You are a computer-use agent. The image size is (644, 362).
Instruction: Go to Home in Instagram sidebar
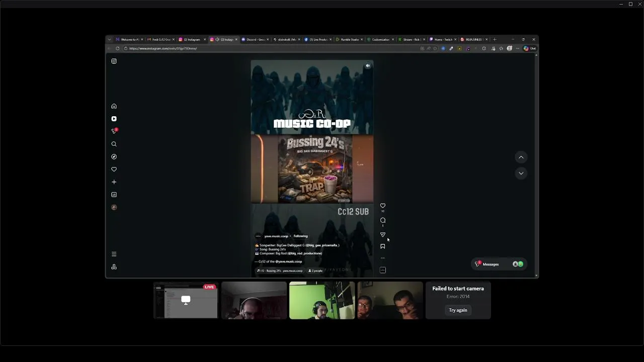click(x=114, y=106)
